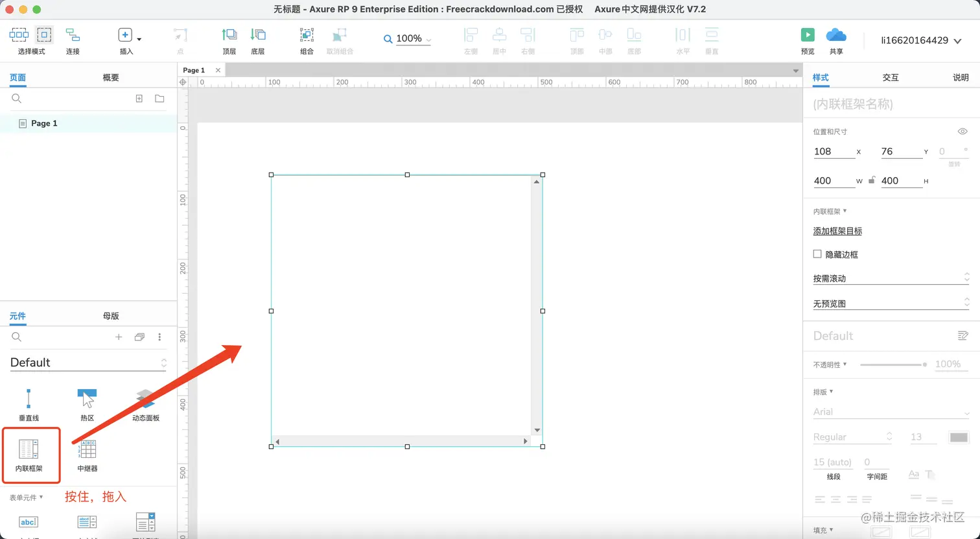Click the 插入 insert plus icon

pyautogui.click(x=125, y=35)
